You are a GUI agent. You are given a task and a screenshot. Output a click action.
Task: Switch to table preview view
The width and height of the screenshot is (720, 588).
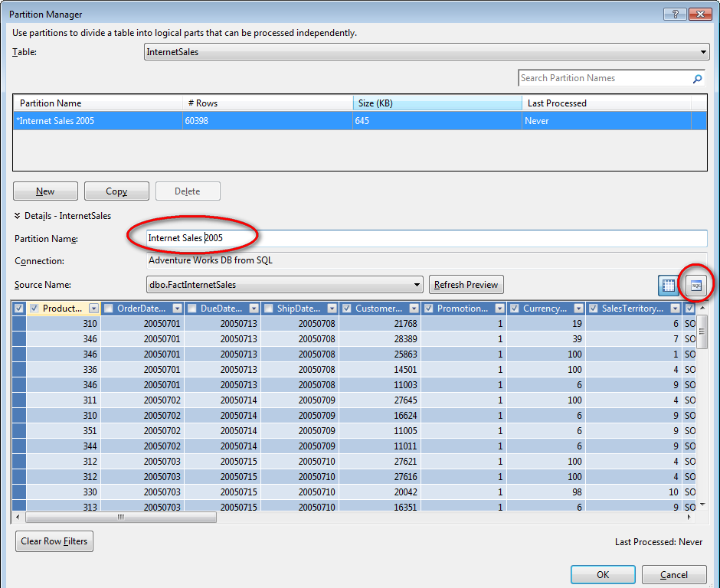tap(669, 285)
